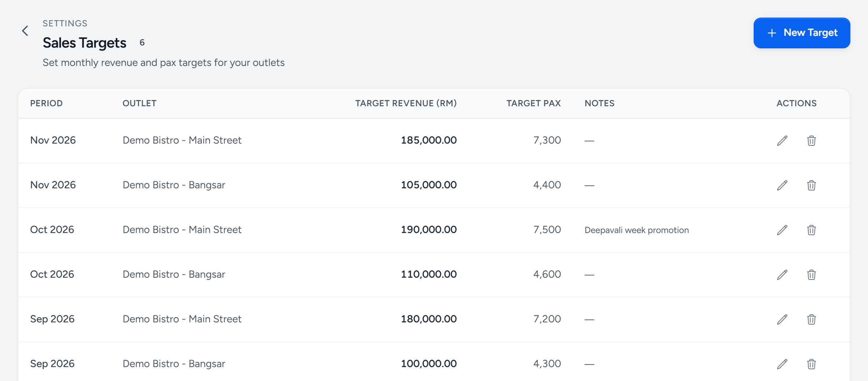
Task: Delete Sep 2026 Main Street target
Action: pos(812,319)
